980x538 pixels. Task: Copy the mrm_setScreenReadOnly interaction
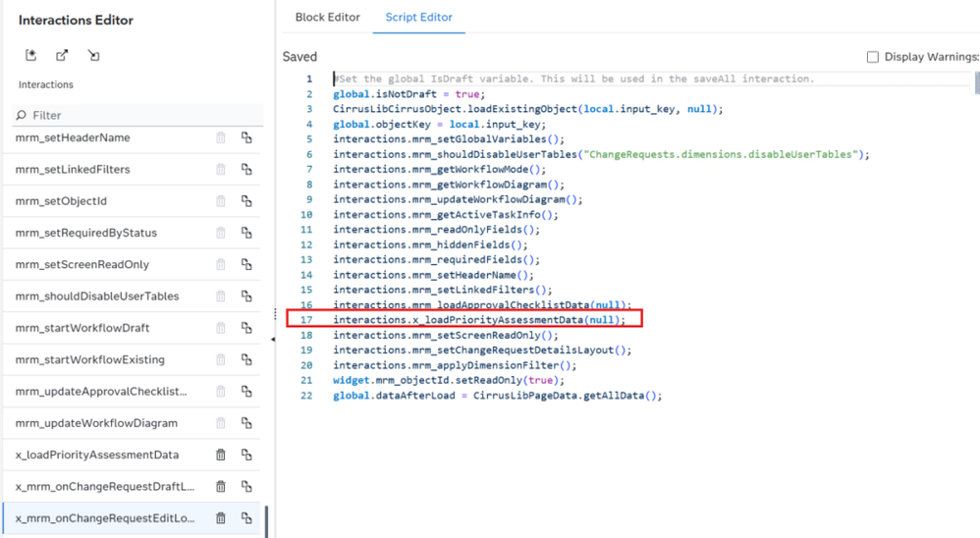[x=246, y=264]
